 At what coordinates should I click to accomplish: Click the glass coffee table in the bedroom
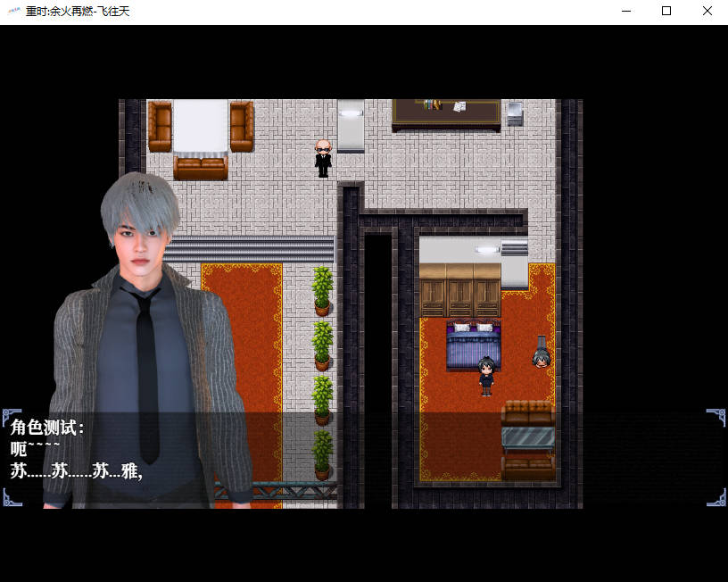click(527, 438)
